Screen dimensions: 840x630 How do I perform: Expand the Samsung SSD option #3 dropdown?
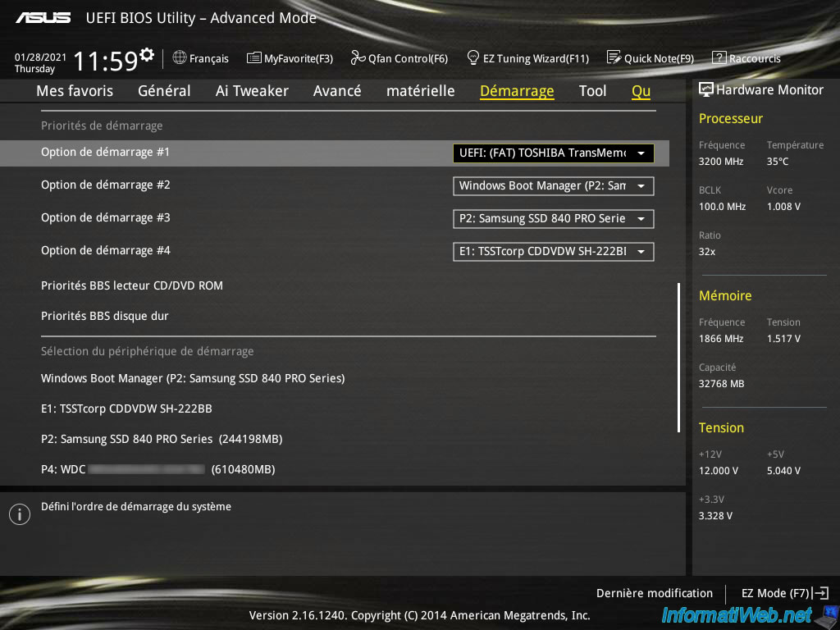pos(554,218)
